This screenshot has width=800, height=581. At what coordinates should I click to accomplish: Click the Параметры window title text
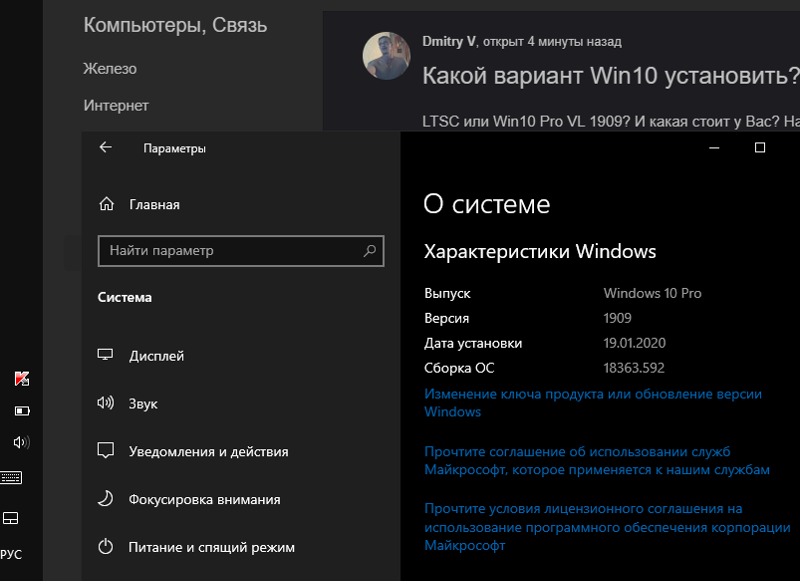click(174, 148)
